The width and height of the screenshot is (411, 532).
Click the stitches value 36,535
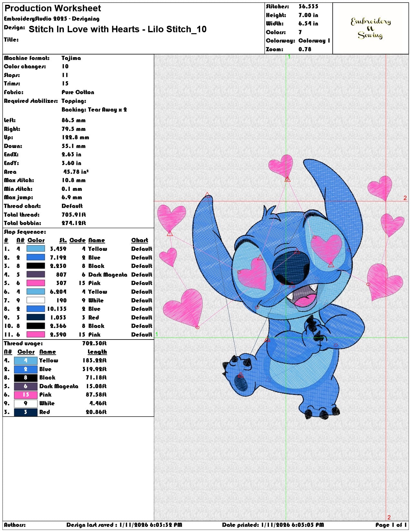(x=308, y=6)
